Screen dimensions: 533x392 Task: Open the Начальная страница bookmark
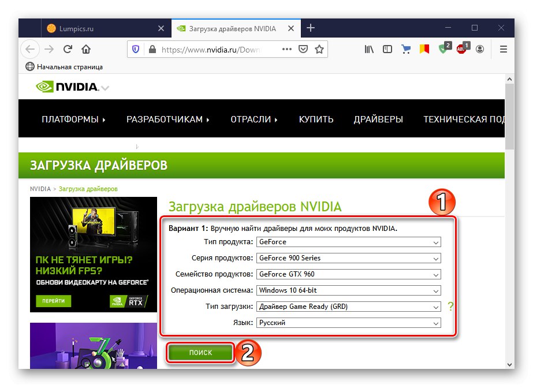[x=64, y=67]
